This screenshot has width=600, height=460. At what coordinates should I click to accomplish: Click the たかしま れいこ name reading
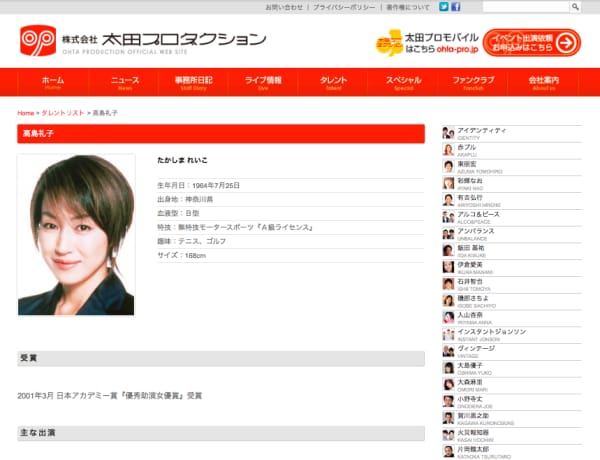coord(182,160)
